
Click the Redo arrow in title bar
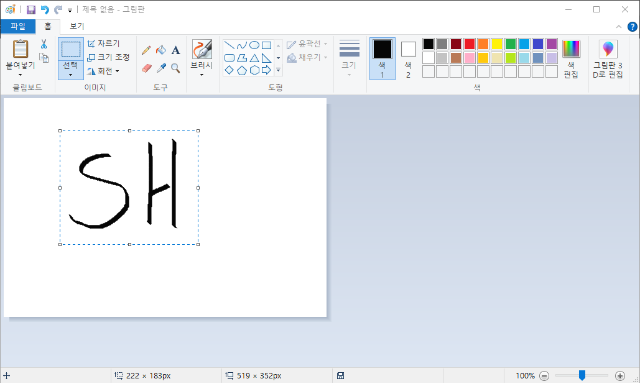[x=58, y=9]
